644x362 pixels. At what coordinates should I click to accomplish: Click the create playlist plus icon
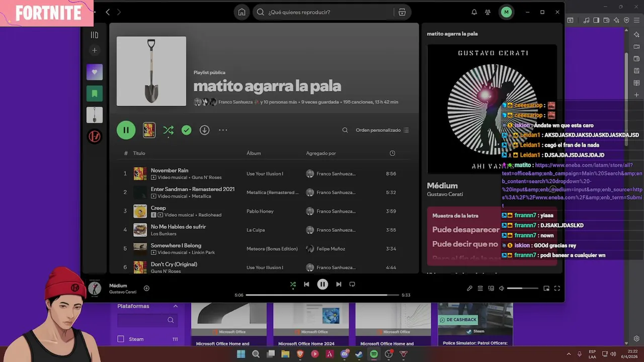coord(94,50)
